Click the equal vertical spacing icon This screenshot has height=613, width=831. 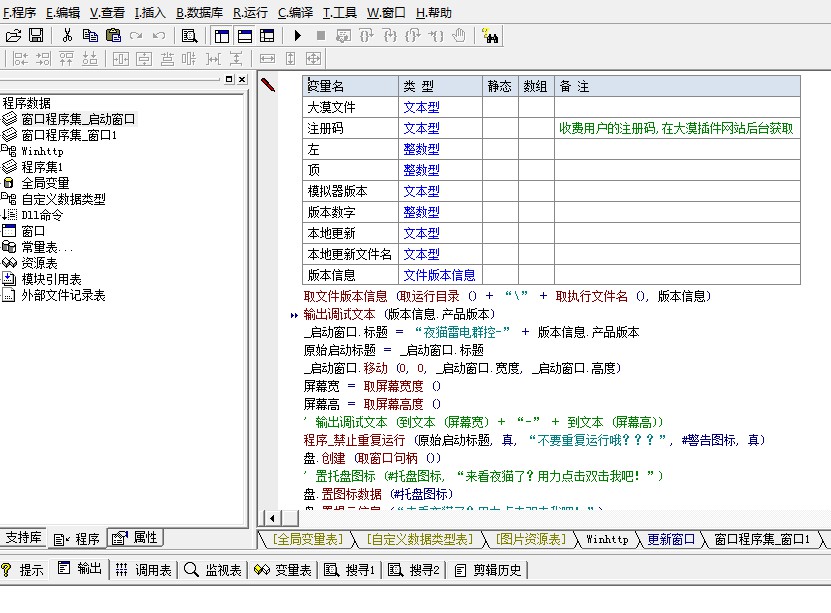pos(236,58)
